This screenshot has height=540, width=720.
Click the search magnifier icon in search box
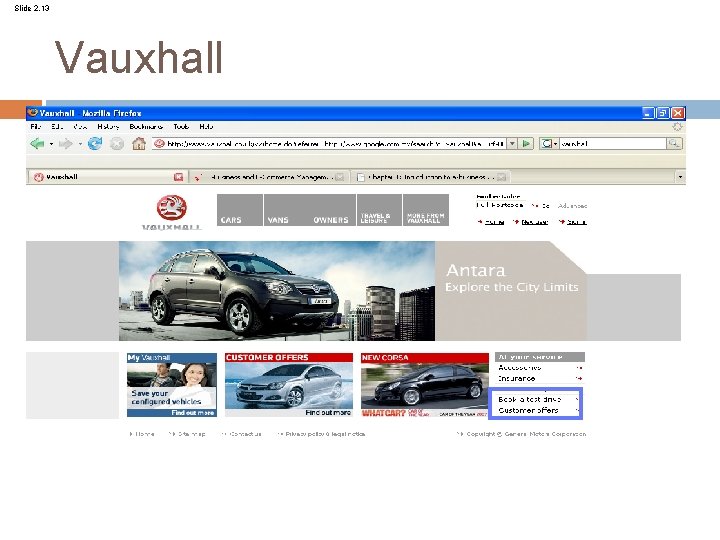tap(674, 144)
